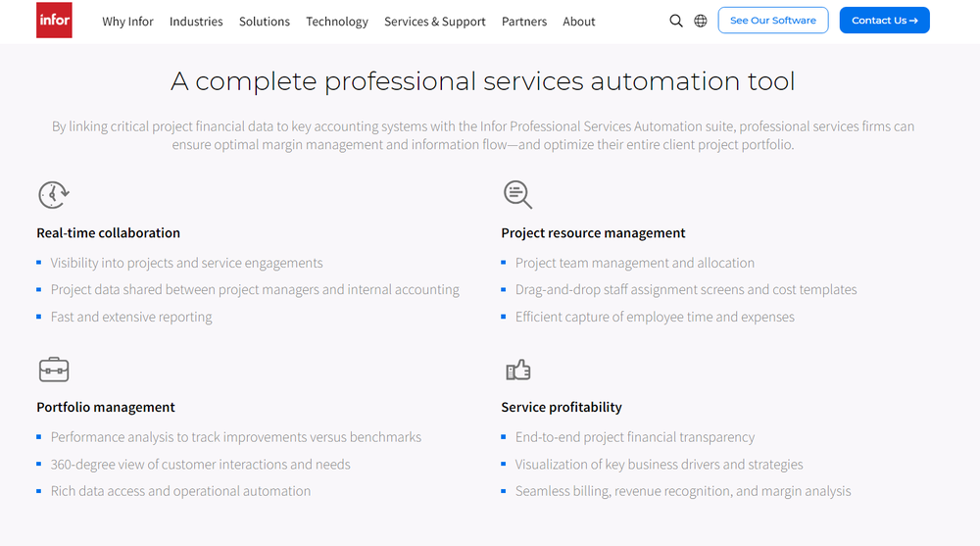This screenshot has width=980, height=546.
Task: Click "360-degree view of customer interactions" line
Action: (200, 465)
